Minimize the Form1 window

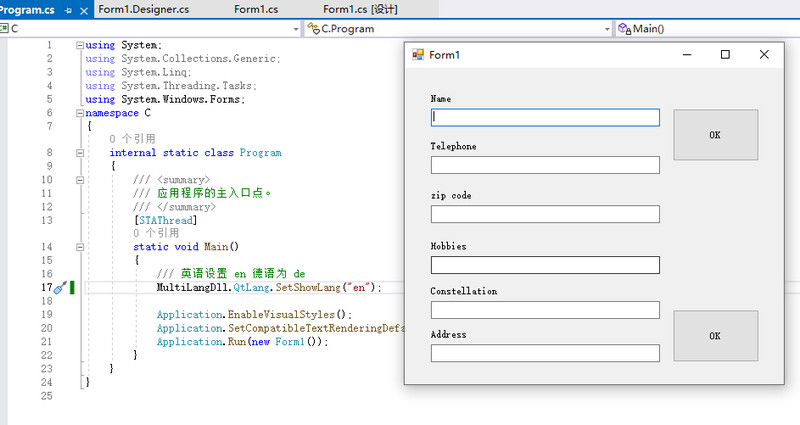pos(687,55)
